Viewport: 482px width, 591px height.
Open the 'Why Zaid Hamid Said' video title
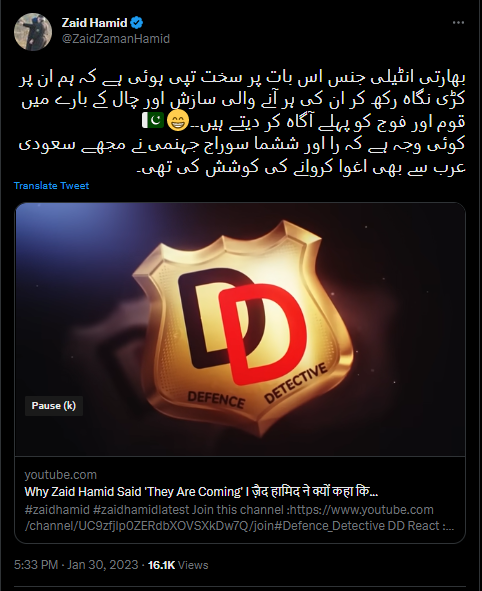201,492
